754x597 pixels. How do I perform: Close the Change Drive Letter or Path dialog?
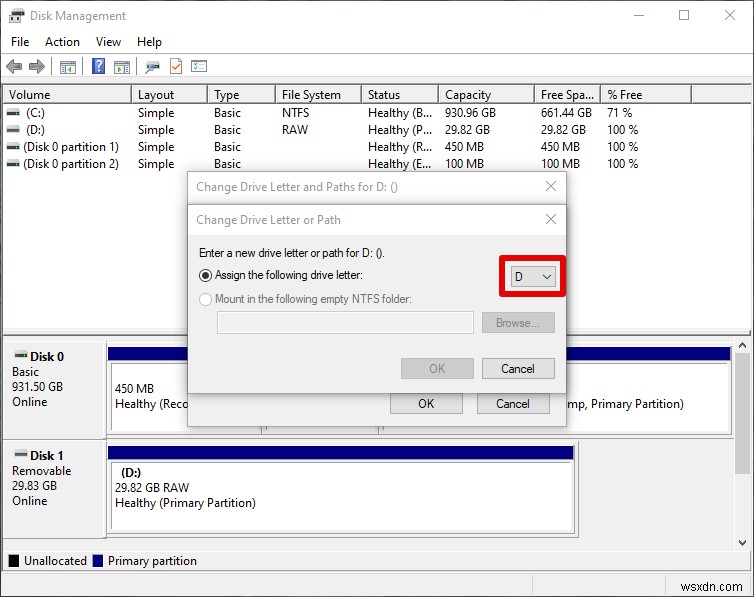click(x=551, y=219)
